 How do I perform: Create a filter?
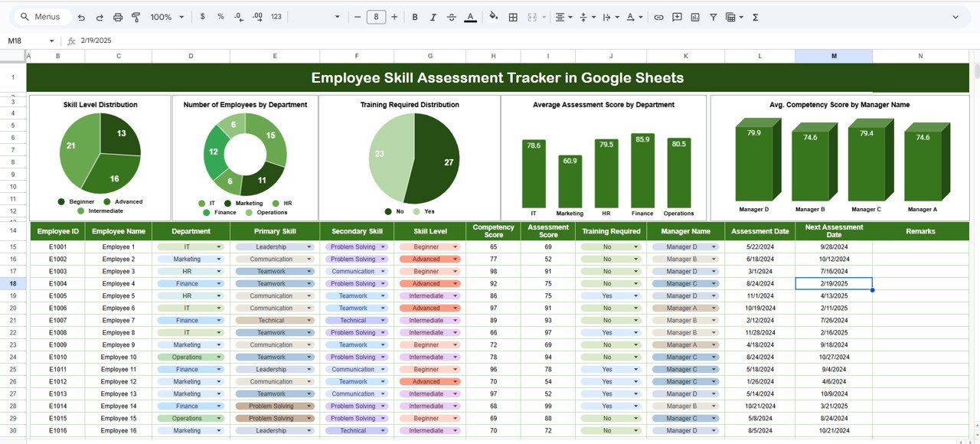point(713,16)
